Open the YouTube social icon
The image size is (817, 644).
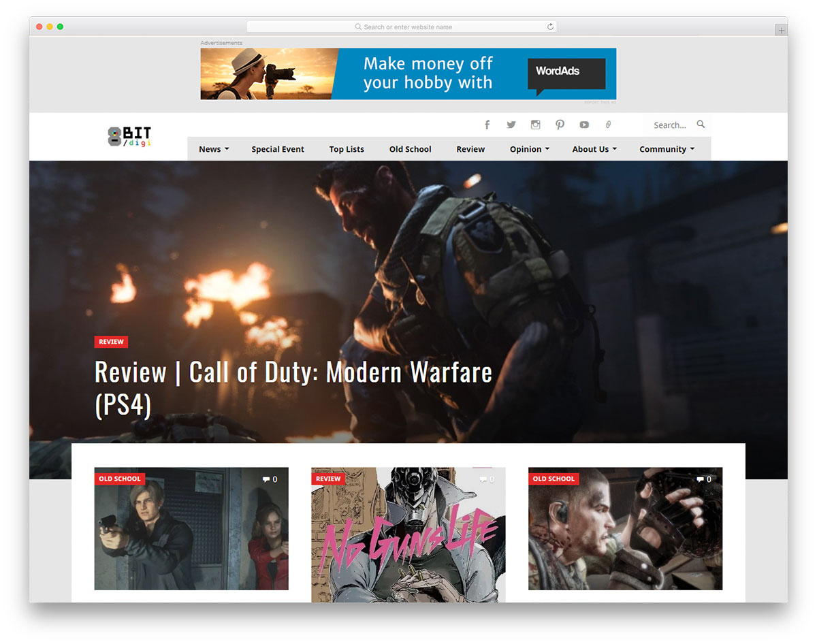[584, 125]
